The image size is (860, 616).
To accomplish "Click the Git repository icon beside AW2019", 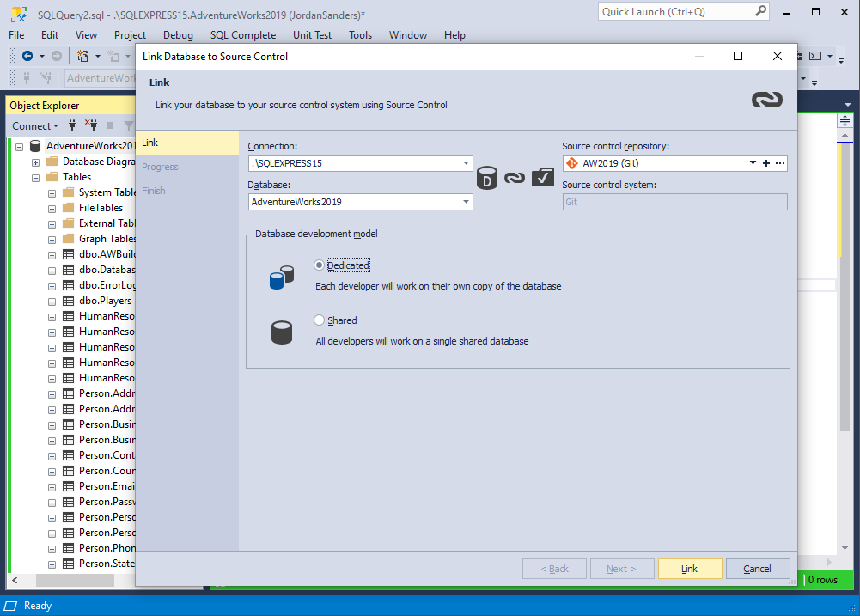I will [x=572, y=163].
